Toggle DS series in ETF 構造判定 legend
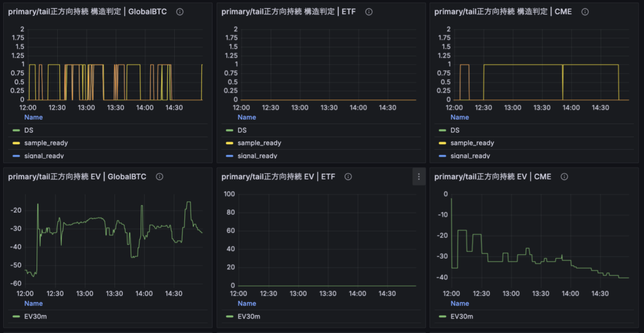Screen dimensions: 644x333 [241, 130]
